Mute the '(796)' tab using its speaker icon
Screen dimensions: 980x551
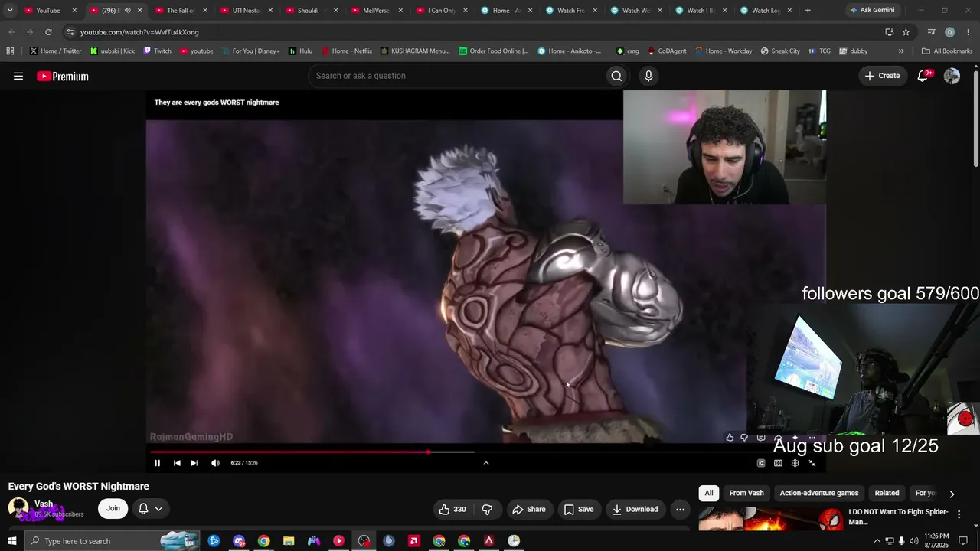pyautogui.click(x=127, y=11)
